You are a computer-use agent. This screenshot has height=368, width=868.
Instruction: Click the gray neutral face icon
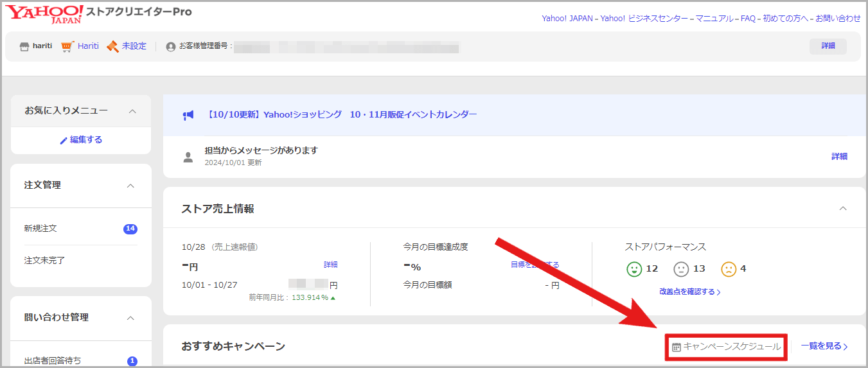[681, 269]
